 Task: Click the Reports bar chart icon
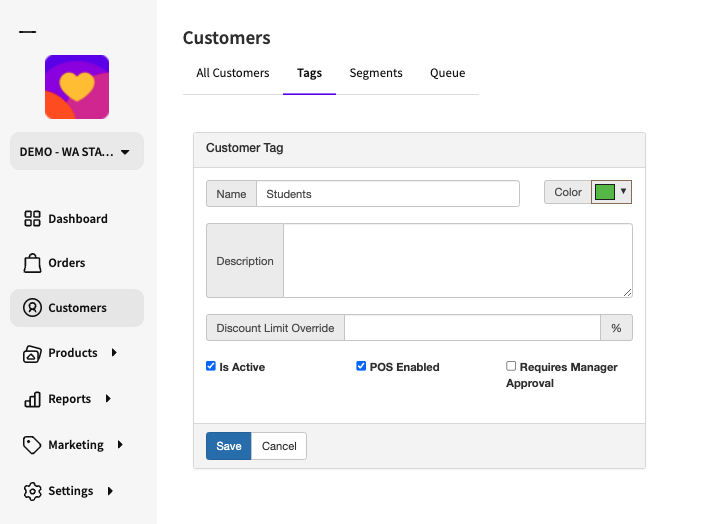pyautogui.click(x=32, y=399)
